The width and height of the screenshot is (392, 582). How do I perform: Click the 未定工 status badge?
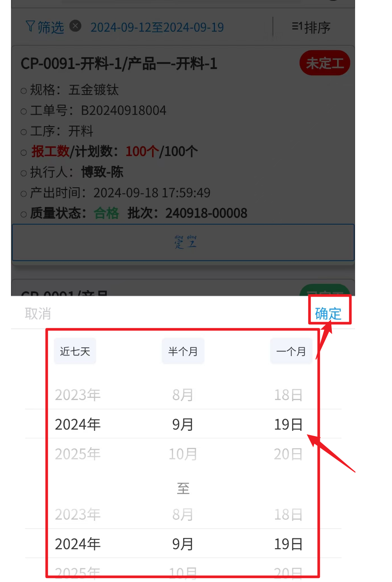point(325,63)
